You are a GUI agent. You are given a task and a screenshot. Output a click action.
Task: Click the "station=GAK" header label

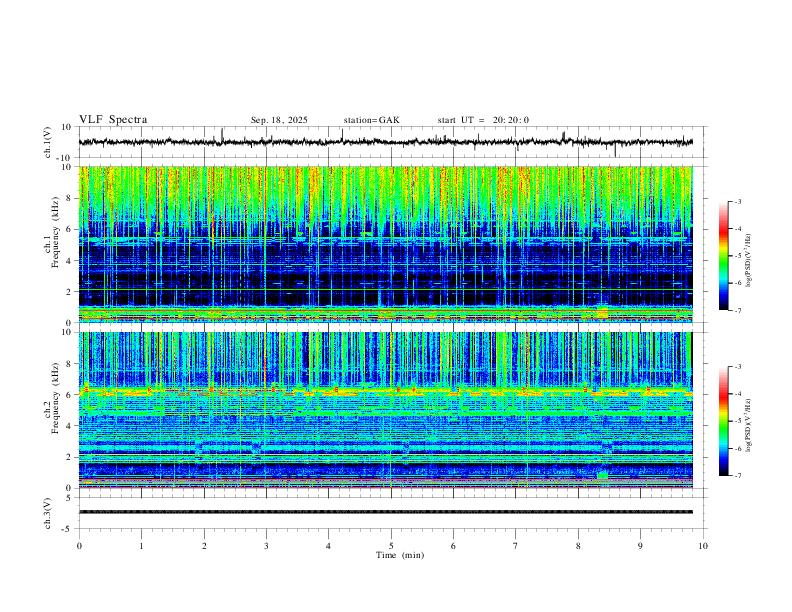click(371, 120)
